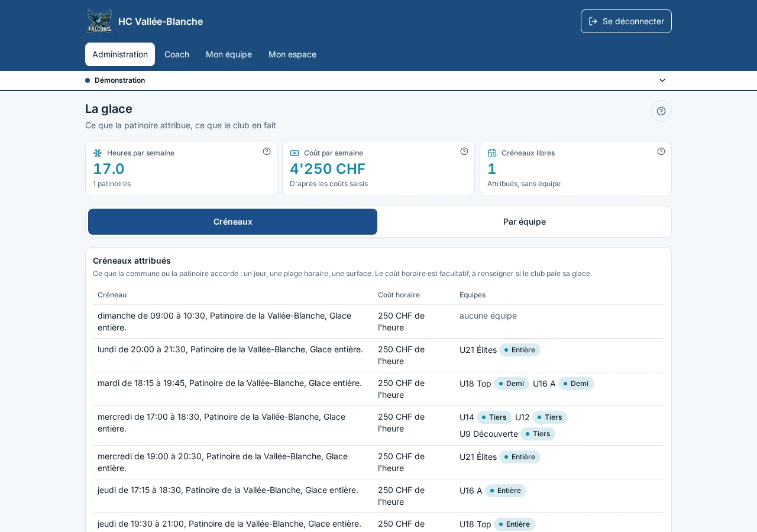Select the mardi 18:15 à 19:45 slot
The image size is (757, 532).
(378, 389)
